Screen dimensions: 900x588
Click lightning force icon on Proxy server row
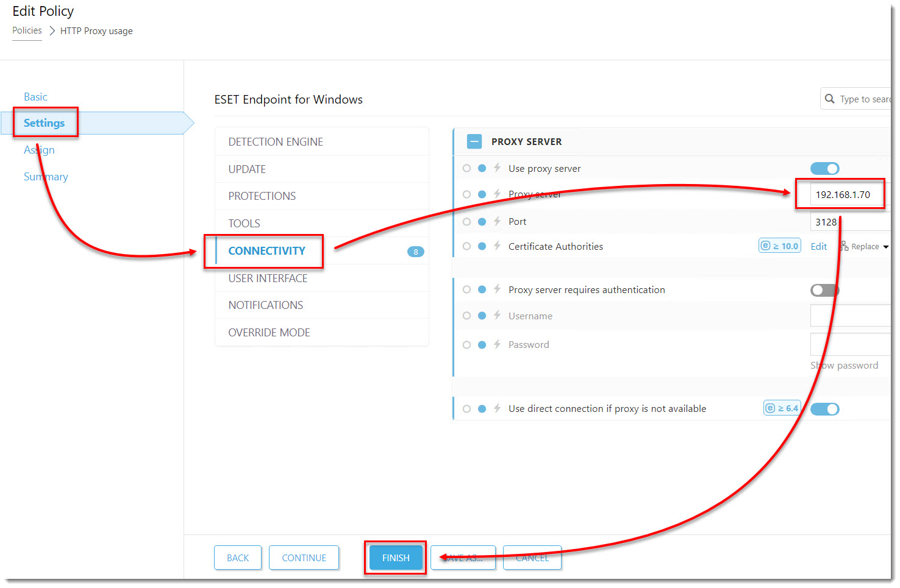pos(497,194)
